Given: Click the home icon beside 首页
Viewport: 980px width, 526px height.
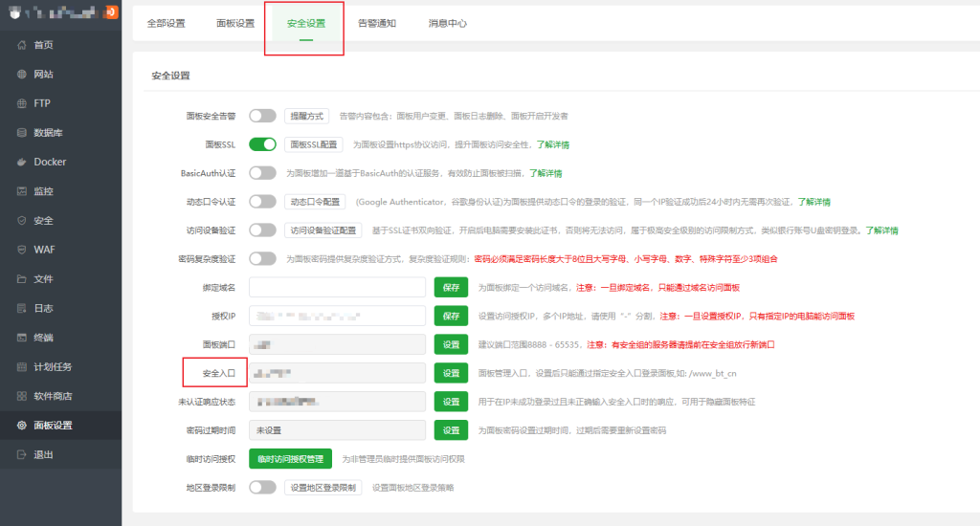Looking at the screenshot, I should click(22, 45).
